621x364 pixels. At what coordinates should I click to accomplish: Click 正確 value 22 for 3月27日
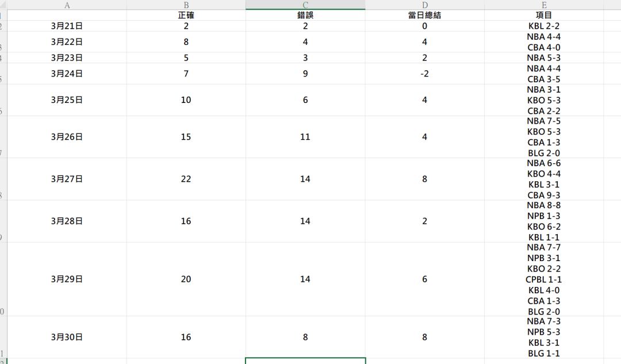tap(186, 179)
